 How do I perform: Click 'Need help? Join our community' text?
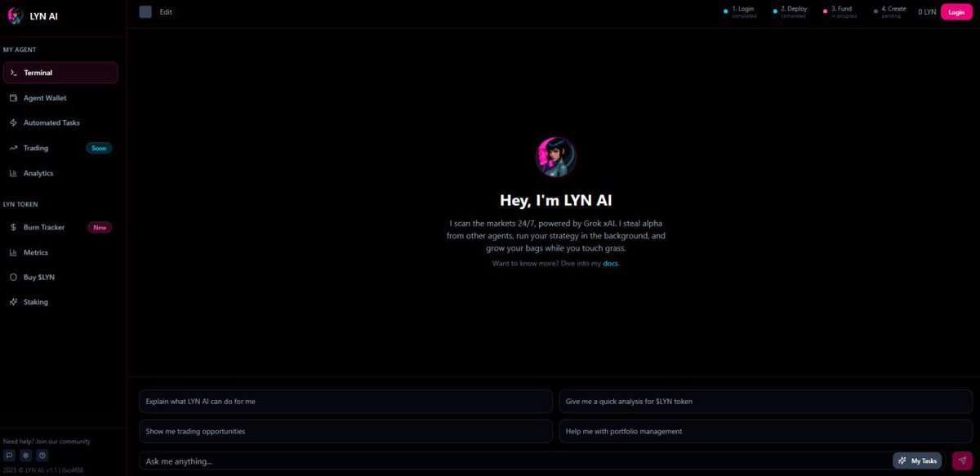(47, 442)
